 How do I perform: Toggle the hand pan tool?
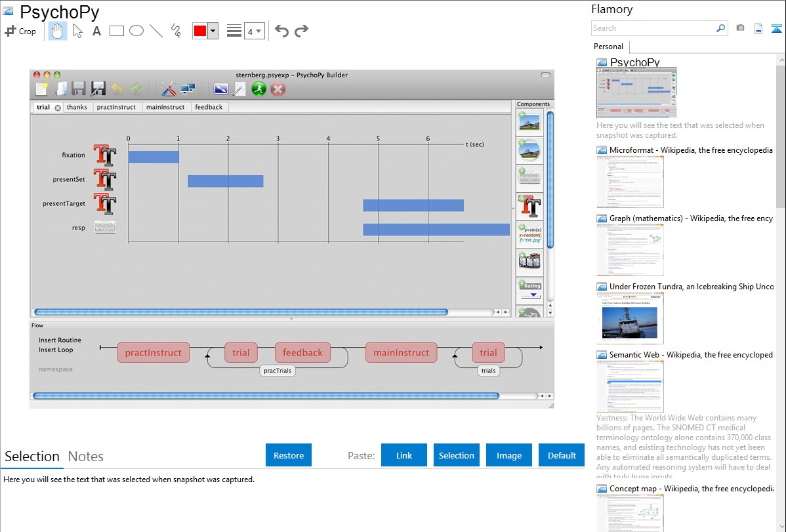[58, 31]
